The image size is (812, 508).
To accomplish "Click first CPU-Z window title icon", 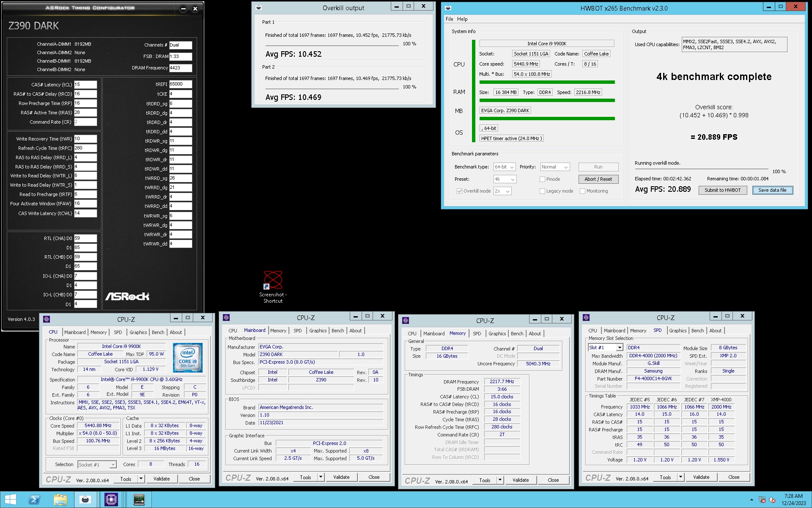I will [x=47, y=319].
